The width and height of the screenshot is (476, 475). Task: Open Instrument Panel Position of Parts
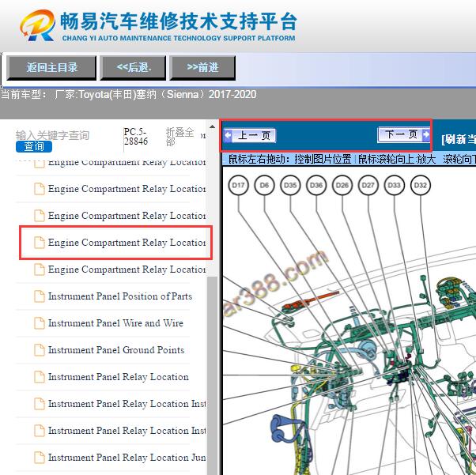tap(120, 296)
